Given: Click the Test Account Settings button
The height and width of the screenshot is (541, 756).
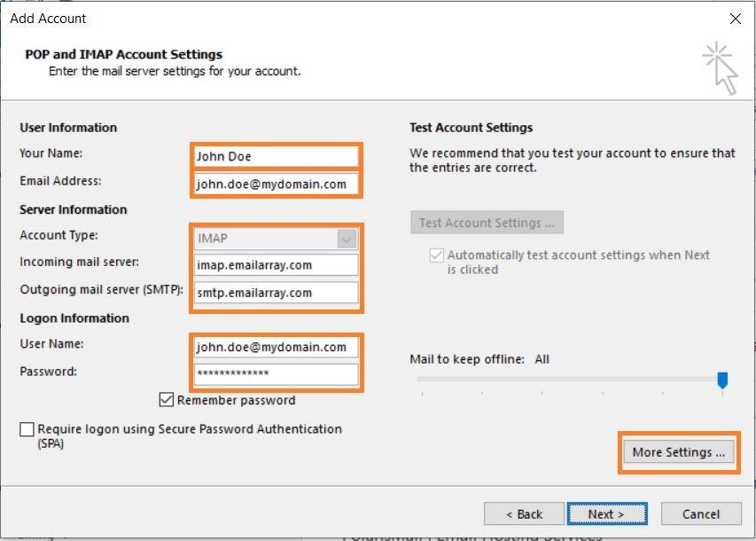Looking at the screenshot, I should (x=487, y=223).
